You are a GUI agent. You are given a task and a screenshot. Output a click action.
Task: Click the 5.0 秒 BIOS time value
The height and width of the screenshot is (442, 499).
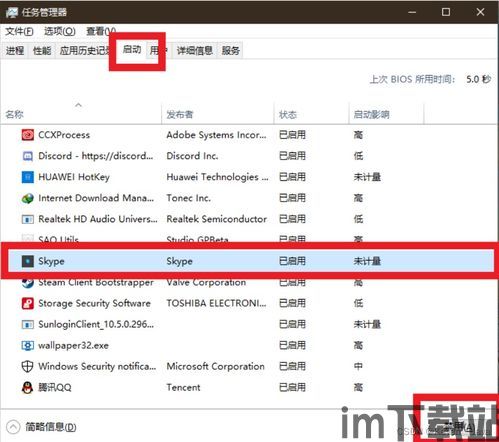pos(478,79)
